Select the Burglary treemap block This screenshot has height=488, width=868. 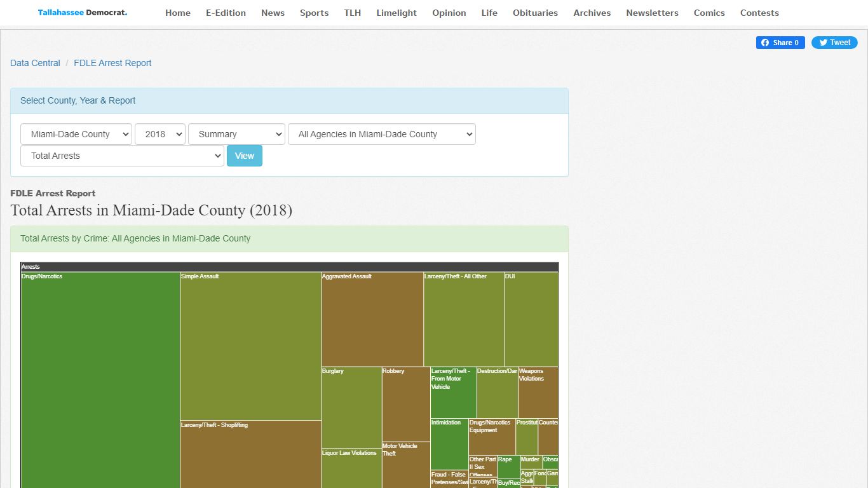tap(352, 408)
